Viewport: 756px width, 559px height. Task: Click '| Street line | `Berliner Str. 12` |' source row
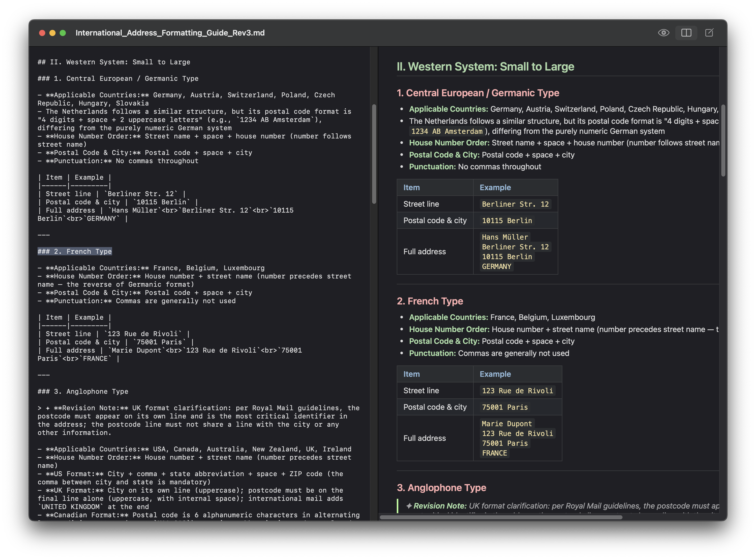point(112,194)
